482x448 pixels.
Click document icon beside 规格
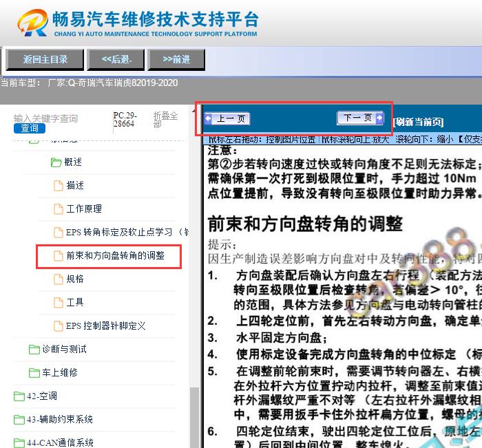click(x=59, y=279)
